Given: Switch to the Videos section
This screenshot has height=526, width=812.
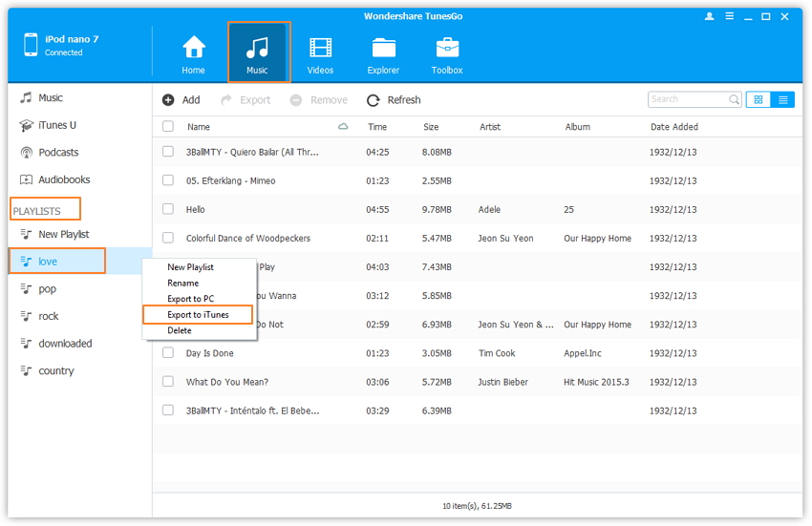Looking at the screenshot, I should [320, 48].
